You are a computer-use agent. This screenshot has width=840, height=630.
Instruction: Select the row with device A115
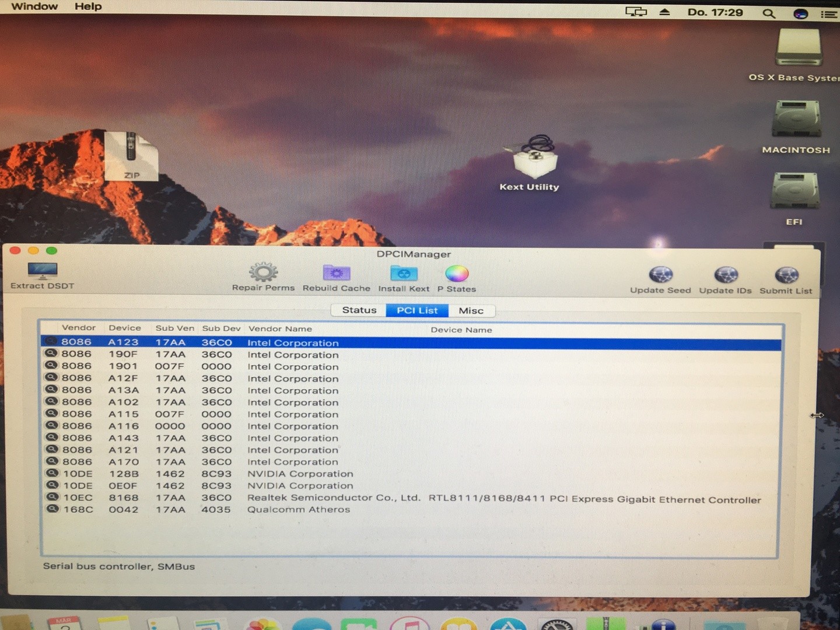tap(411, 414)
